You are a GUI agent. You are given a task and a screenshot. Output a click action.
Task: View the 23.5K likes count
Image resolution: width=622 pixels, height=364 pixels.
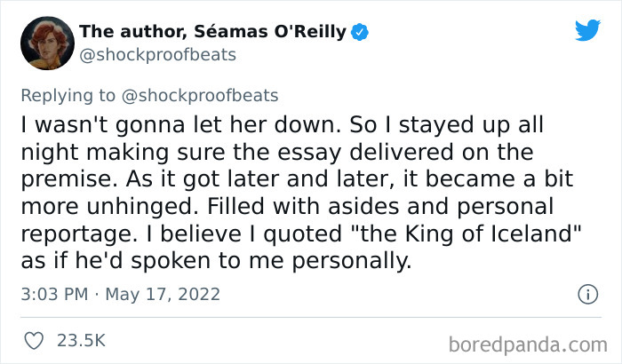click(82, 340)
